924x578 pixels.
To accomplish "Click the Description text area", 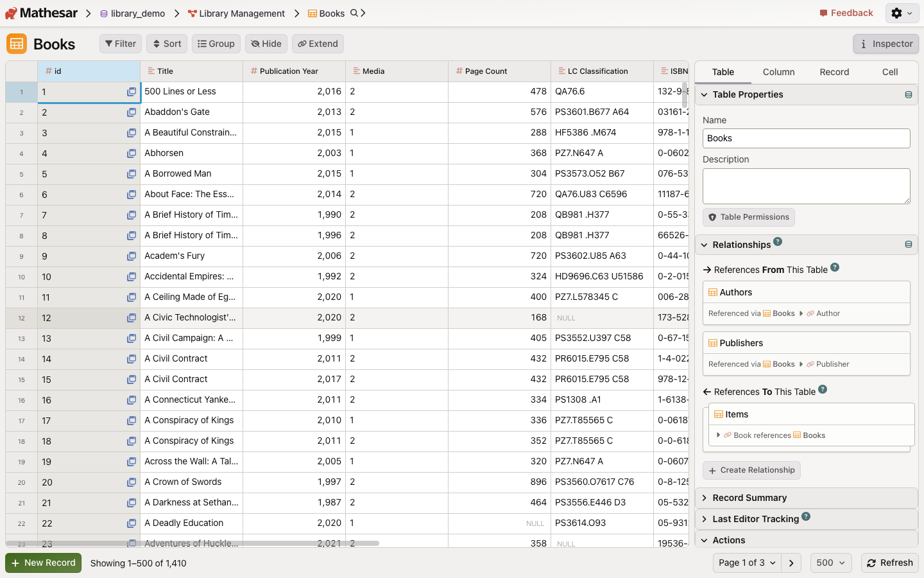I will point(806,186).
